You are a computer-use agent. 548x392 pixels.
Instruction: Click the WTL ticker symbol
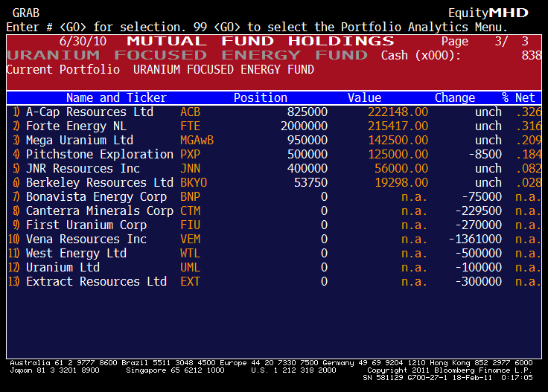[x=190, y=254]
